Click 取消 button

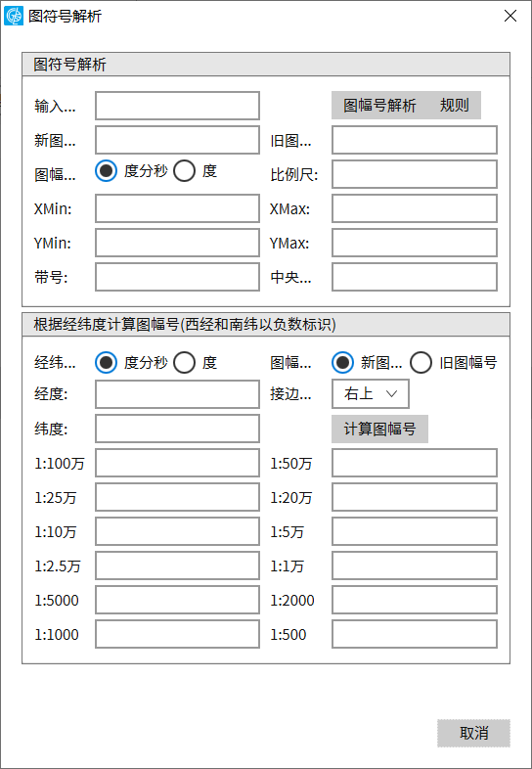[x=473, y=733]
